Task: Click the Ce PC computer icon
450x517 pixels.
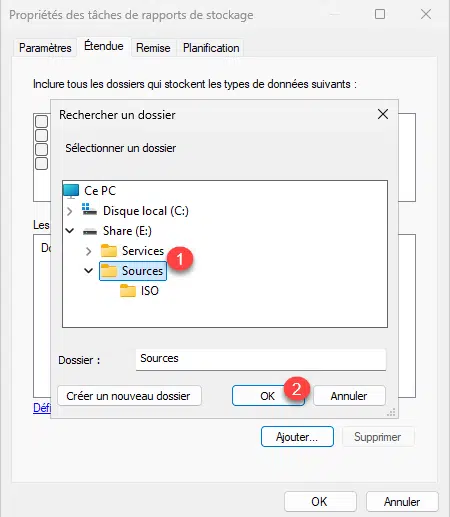Action: click(x=71, y=191)
